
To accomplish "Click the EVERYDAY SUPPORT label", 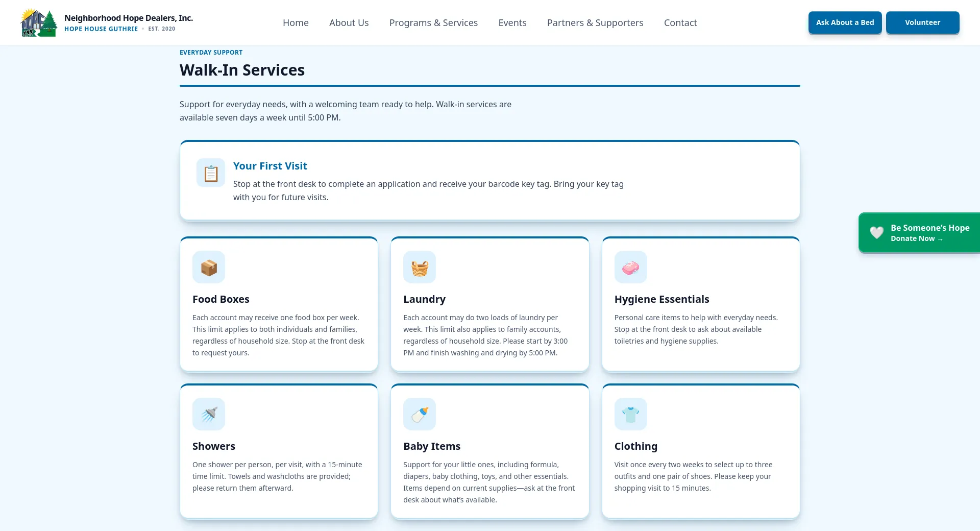I will coord(211,52).
